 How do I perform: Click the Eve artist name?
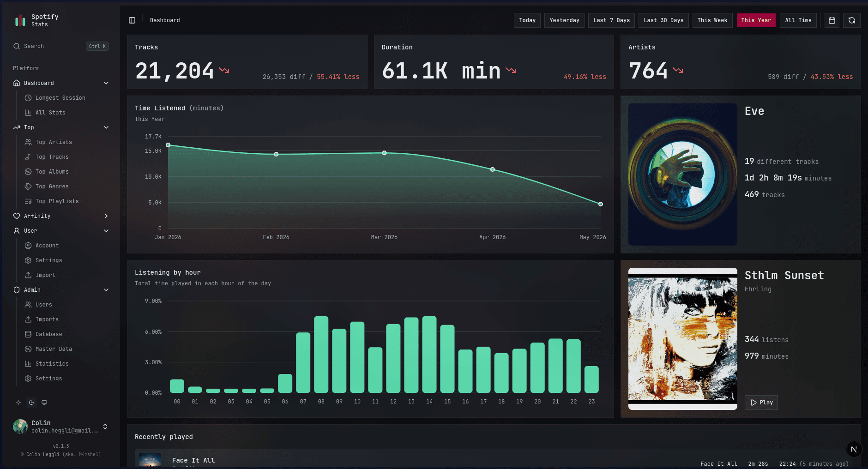[754, 111]
